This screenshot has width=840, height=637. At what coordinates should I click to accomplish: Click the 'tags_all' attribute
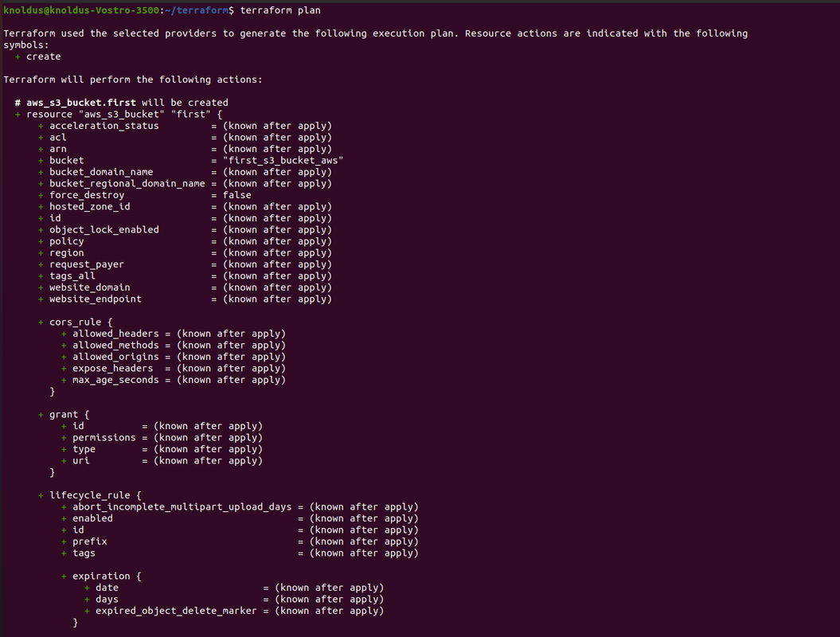coord(72,276)
